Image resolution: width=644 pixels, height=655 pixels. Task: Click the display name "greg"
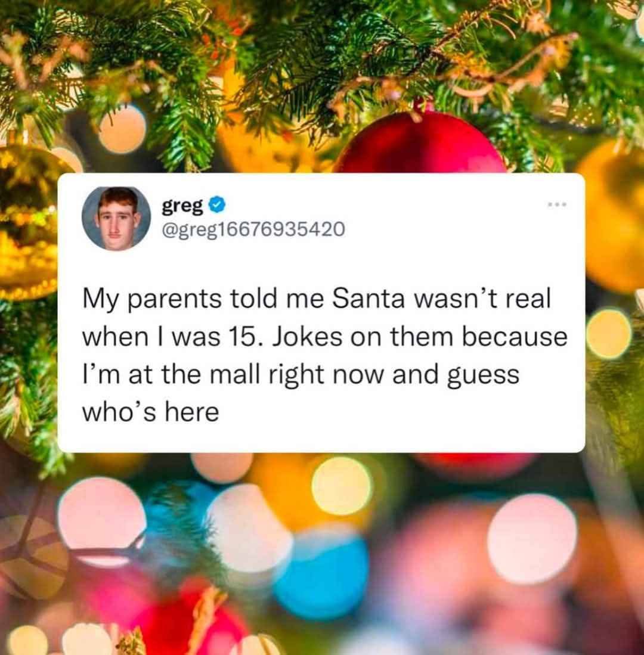(182, 206)
